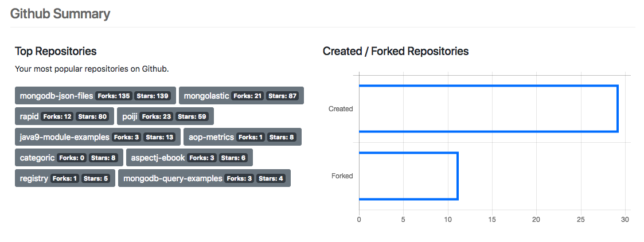
Task: Click the java9-module-examples repository name
Action: point(64,137)
